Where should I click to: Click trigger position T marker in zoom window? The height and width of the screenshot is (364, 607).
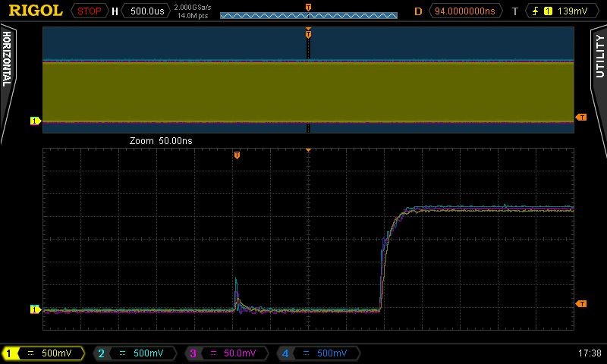coord(237,155)
